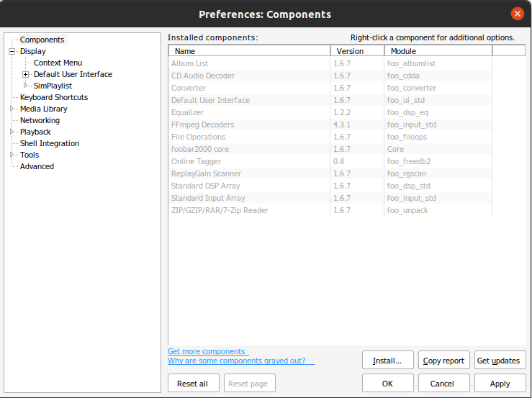The width and height of the screenshot is (532, 398).
Task: Open the grayed-out components help link
Action: pyautogui.click(x=241, y=361)
